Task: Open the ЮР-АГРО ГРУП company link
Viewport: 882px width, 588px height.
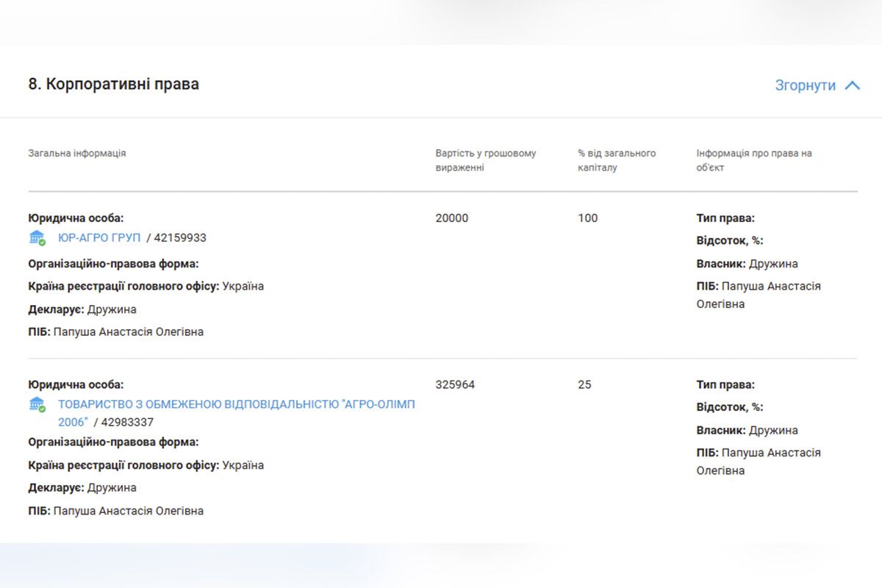Action: pyautogui.click(x=99, y=237)
